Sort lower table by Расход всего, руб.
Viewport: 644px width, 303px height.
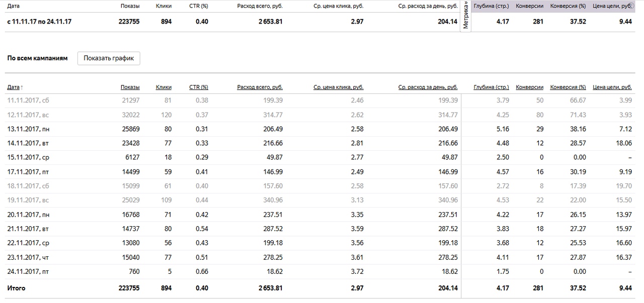[x=260, y=87]
